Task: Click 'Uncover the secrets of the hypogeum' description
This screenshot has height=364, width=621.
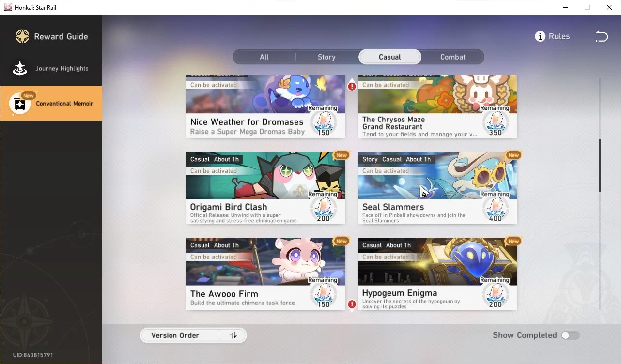Action: tap(411, 303)
